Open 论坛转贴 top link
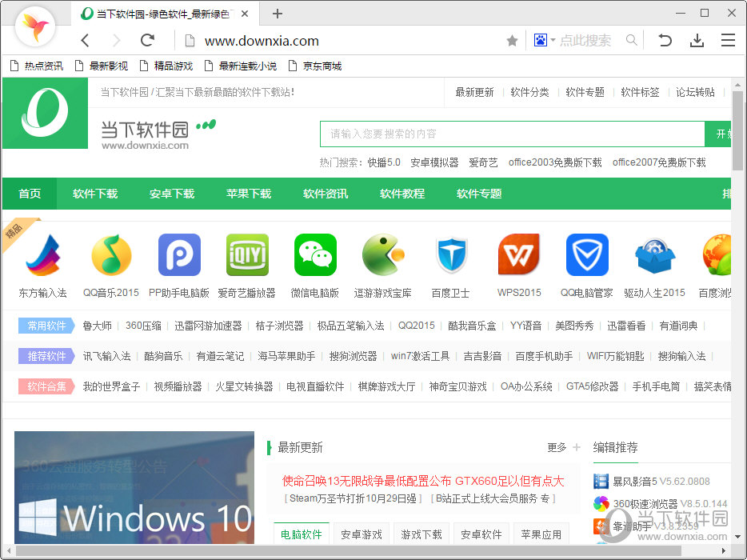747x560 pixels. pyautogui.click(x=696, y=92)
